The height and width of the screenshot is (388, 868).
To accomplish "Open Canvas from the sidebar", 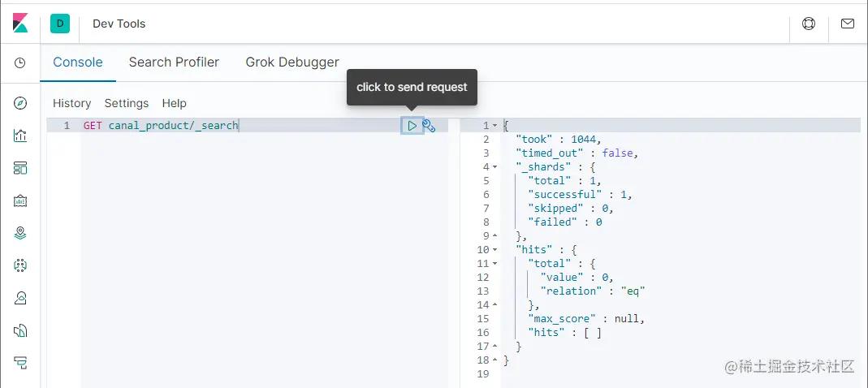I will 20,200.
